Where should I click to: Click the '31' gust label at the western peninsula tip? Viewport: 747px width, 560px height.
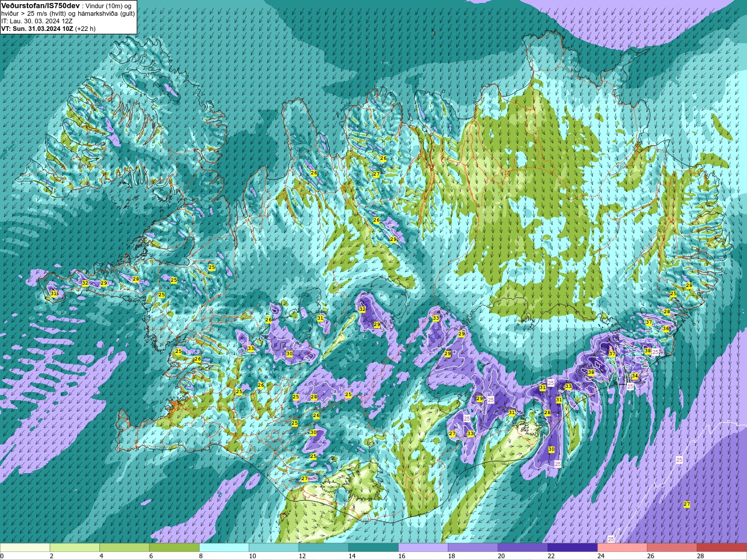click(x=54, y=293)
